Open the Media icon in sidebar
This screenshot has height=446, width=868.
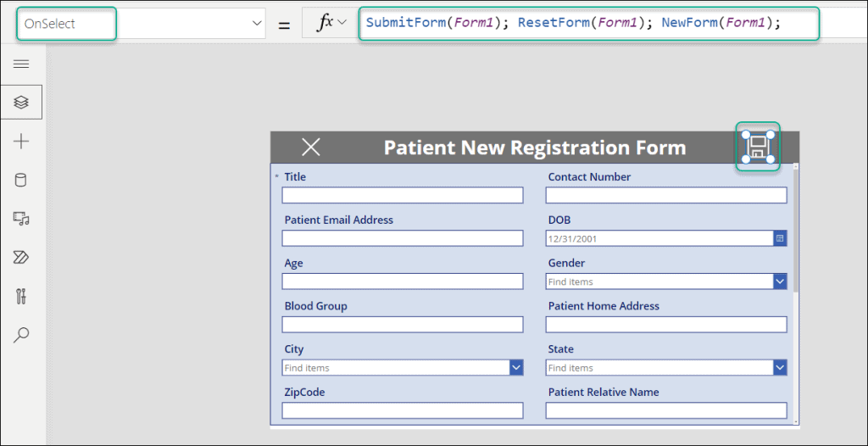[x=21, y=219]
